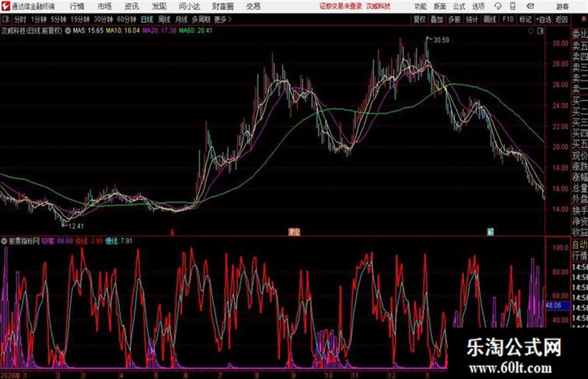Click the 30.59 high price label
Image resolution: width=588 pixels, height=379 pixels.
441,40
